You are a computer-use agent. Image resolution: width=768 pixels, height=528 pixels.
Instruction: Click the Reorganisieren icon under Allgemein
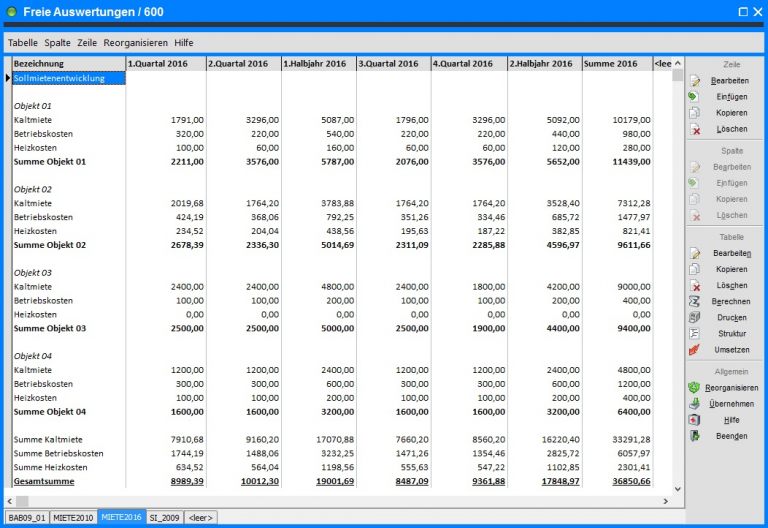(694, 387)
